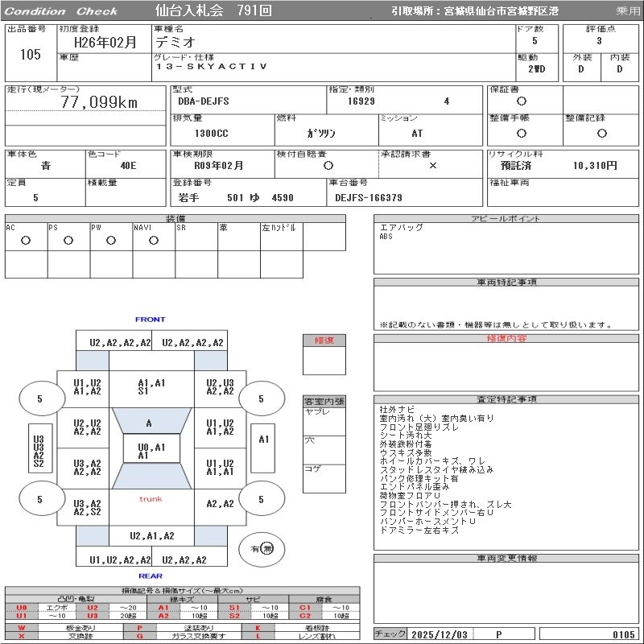Click the 修復 header box
644x644 pixels.
tap(324, 341)
